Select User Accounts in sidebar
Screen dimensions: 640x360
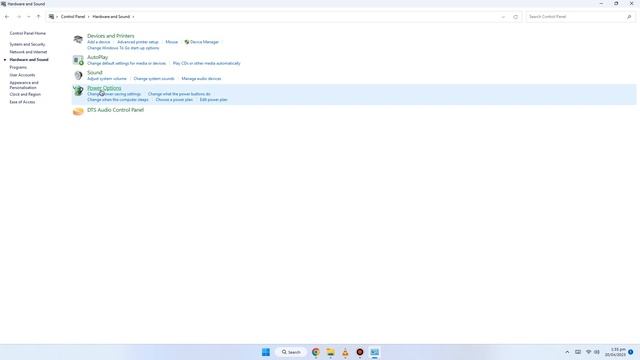click(22, 75)
